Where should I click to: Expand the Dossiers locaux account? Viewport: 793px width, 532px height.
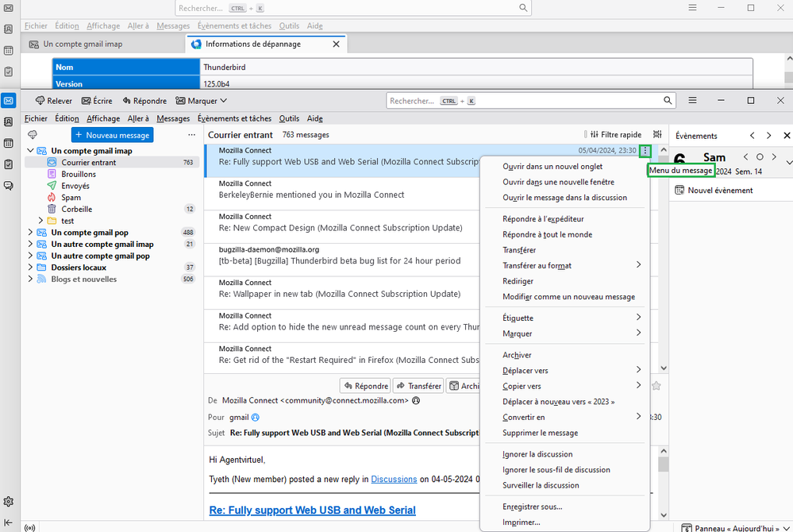[30, 268]
